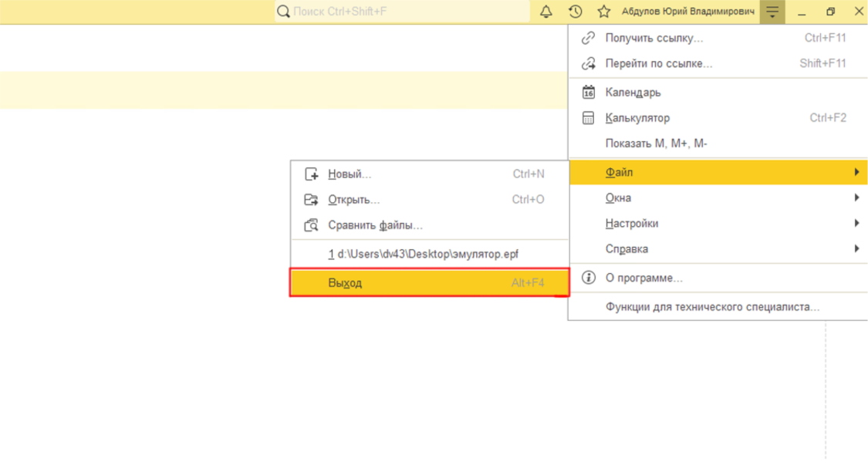Click the favorites star icon
This screenshot has width=868, height=463.
(604, 12)
